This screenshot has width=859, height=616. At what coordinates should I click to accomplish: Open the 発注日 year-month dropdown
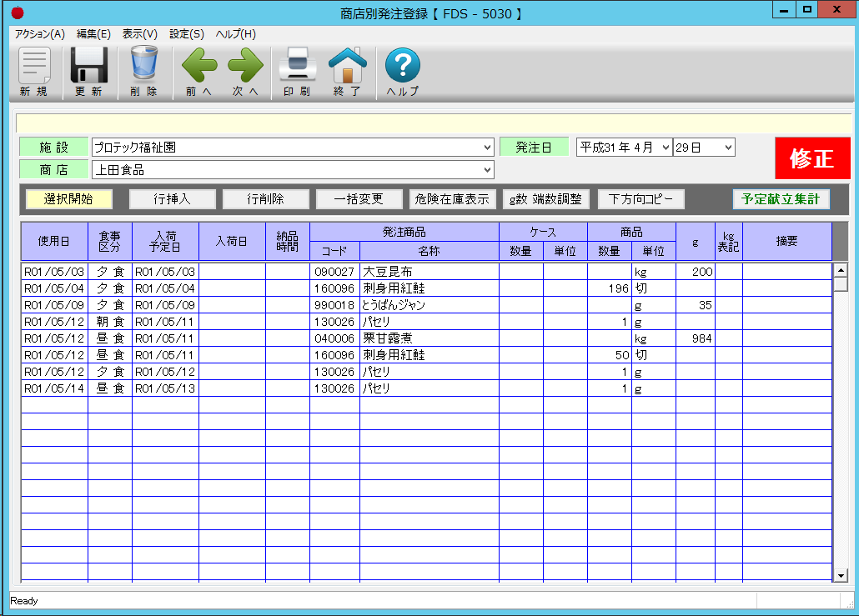(x=665, y=148)
